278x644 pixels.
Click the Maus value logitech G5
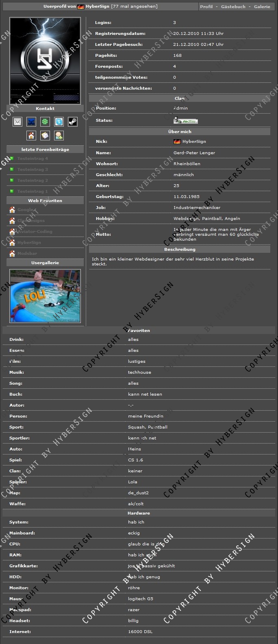[x=141, y=599]
